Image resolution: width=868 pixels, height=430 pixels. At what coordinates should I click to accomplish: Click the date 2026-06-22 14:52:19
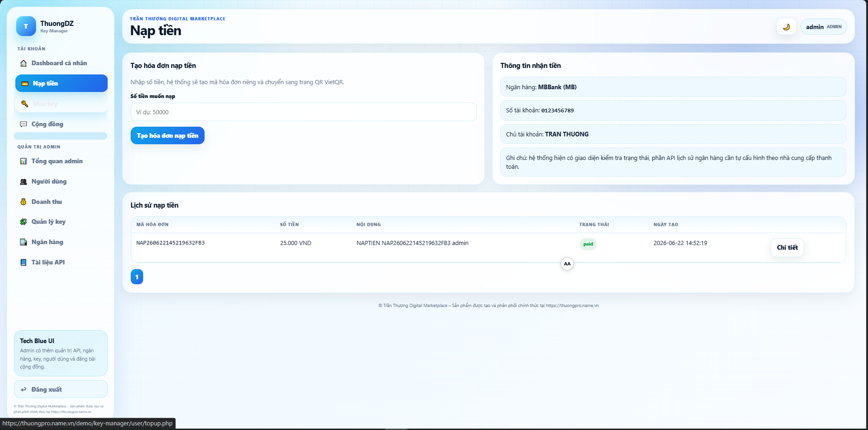[680, 243]
